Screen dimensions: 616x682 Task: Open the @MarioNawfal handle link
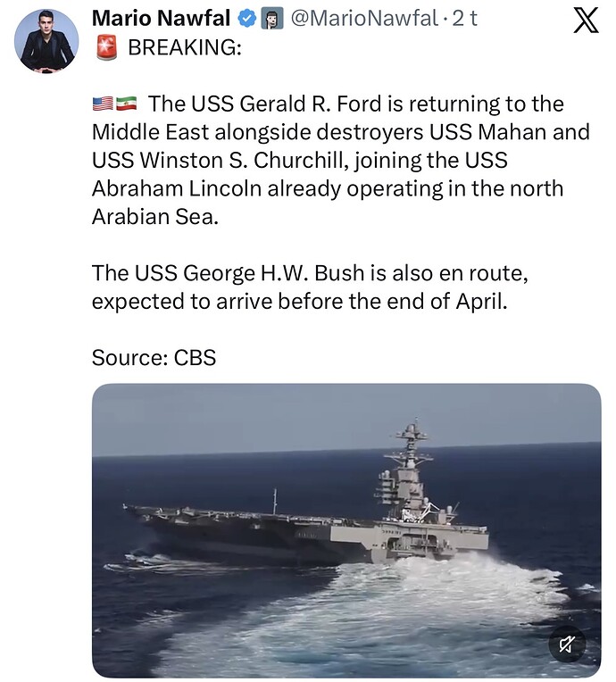(362, 18)
